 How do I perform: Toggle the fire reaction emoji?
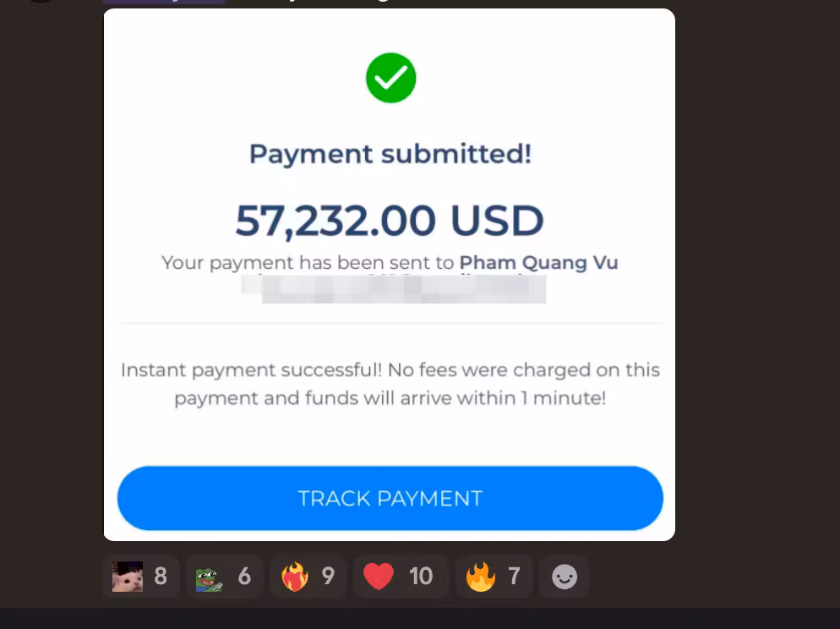click(494, 577)
